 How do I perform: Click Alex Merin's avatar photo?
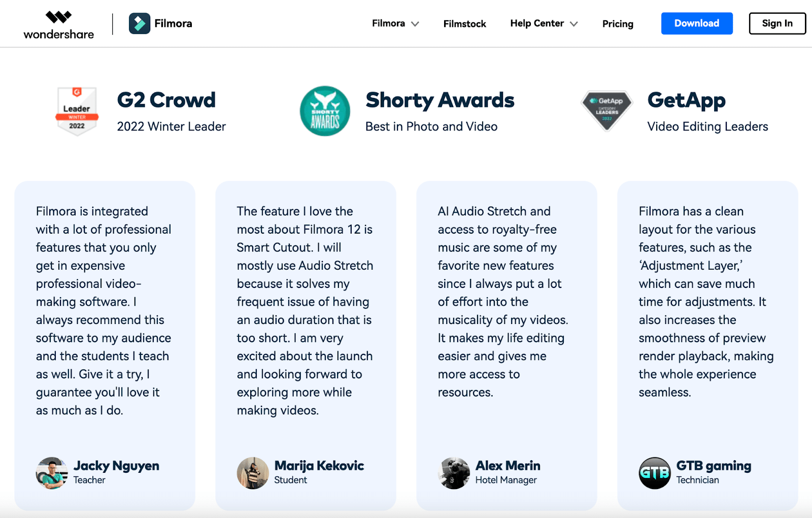click(x=454, y=473)
